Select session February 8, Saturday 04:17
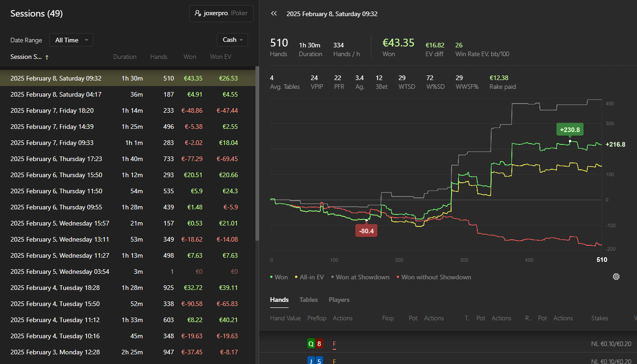The height and width of the screenshot is (364, 637). coord(127,94)
